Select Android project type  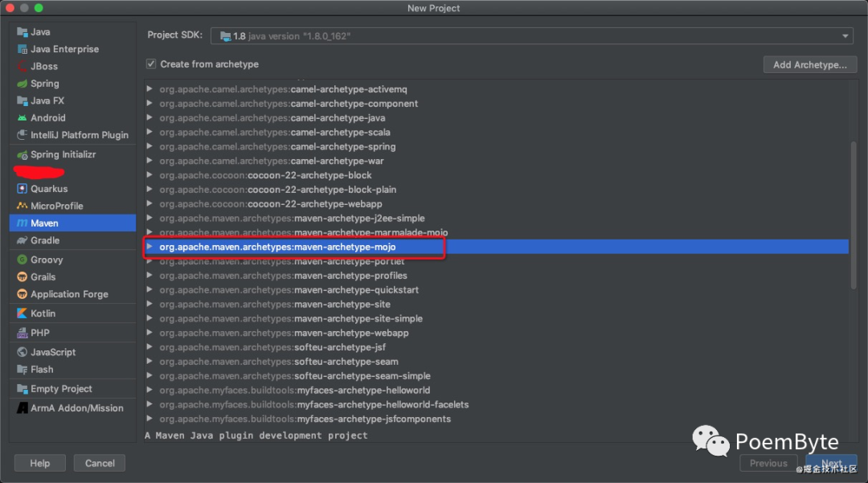click(x=72, y=118)
